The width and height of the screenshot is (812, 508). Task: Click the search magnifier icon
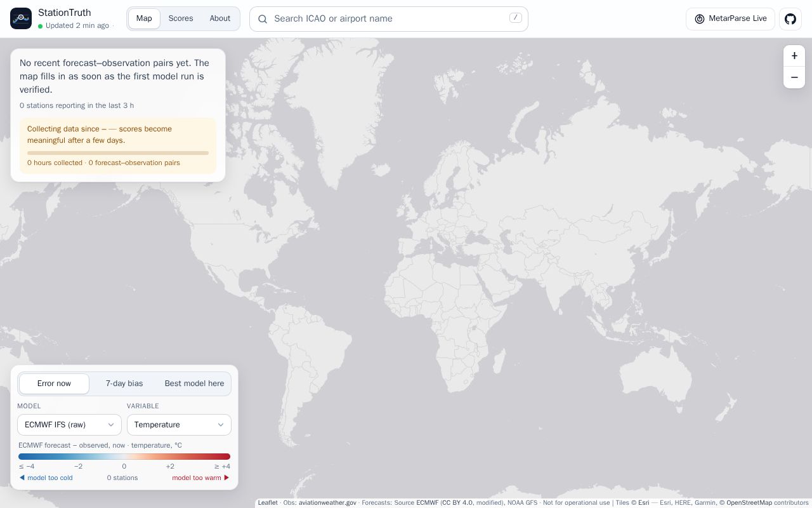pos(263,19)
